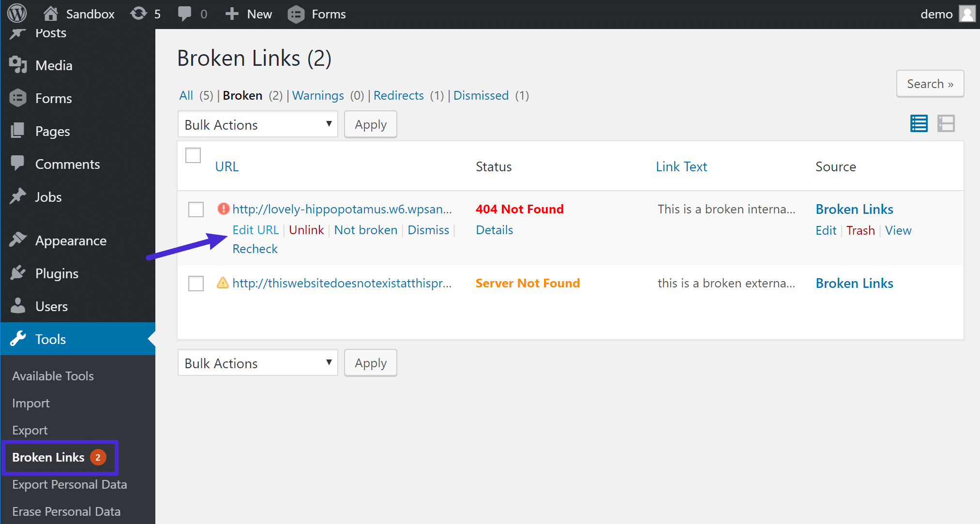Switch to list view layout
This screenshot has width=980, height=524.
(x=920, y=123)
